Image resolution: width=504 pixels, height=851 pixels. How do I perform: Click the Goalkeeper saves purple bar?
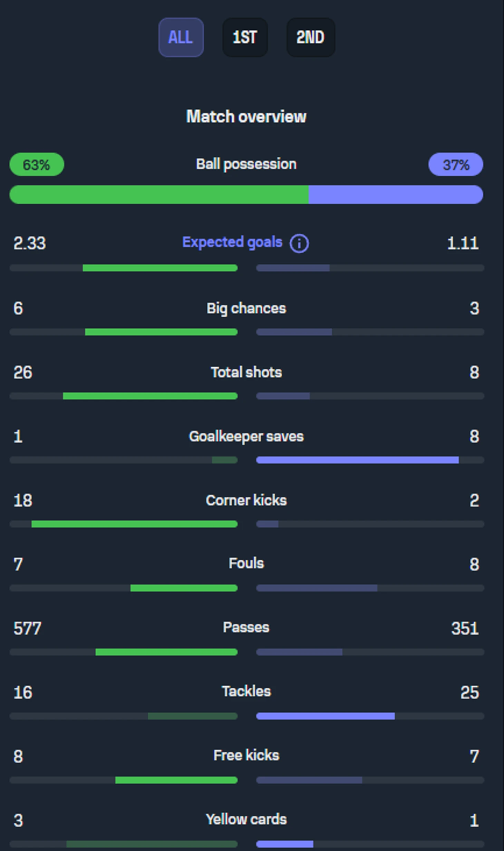[357, 460]
